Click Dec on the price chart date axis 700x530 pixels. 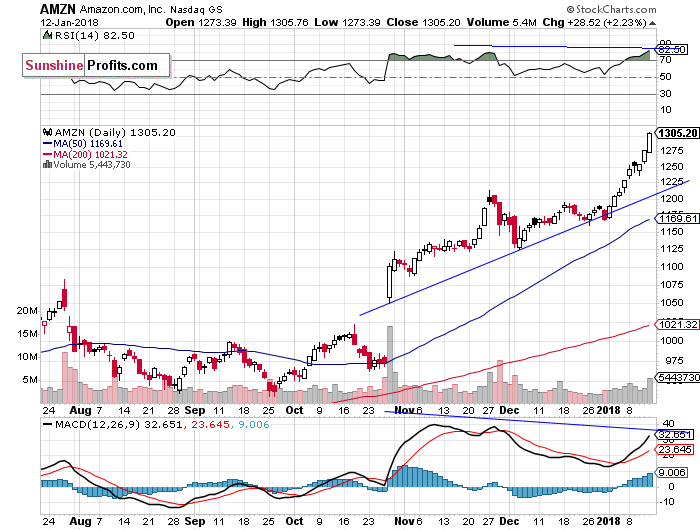509,410
